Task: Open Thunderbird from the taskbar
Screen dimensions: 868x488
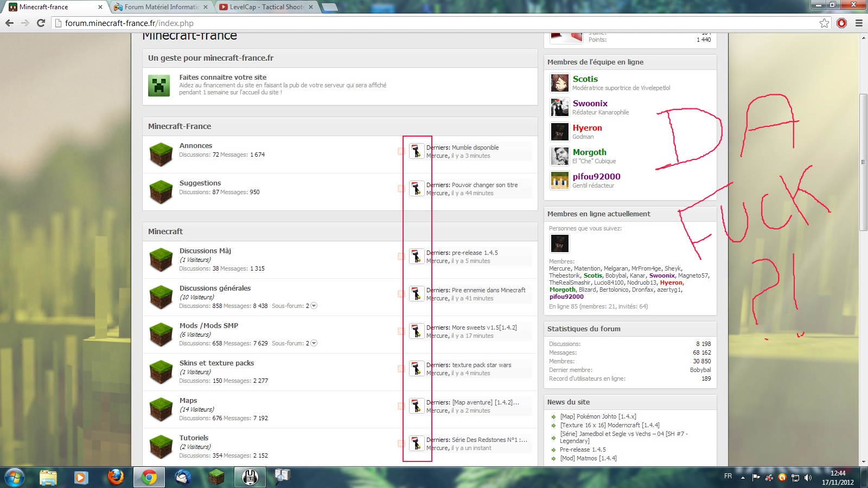Action: tap(183, 477)
